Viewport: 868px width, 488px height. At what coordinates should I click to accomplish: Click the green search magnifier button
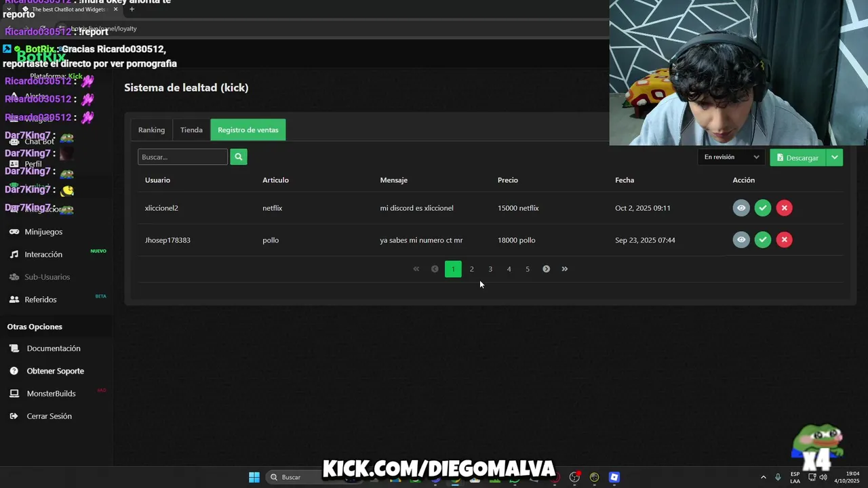[239, 157]
